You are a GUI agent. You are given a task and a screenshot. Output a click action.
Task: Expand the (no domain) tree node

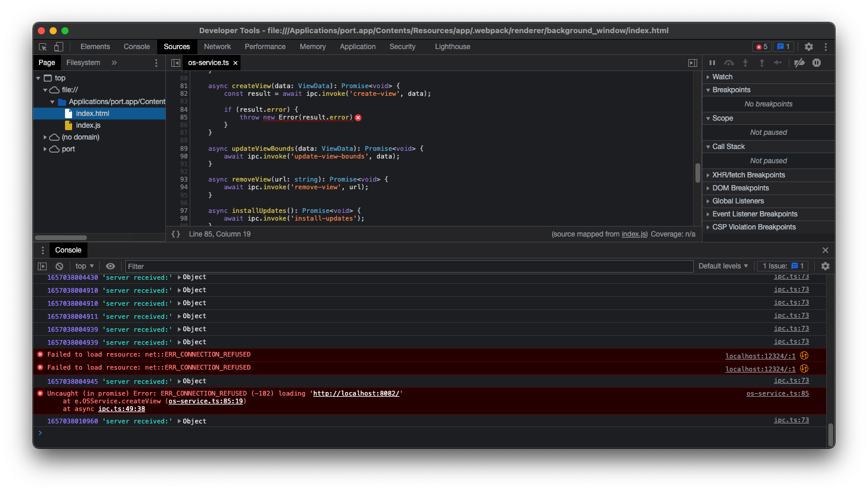tap(45, 137)
